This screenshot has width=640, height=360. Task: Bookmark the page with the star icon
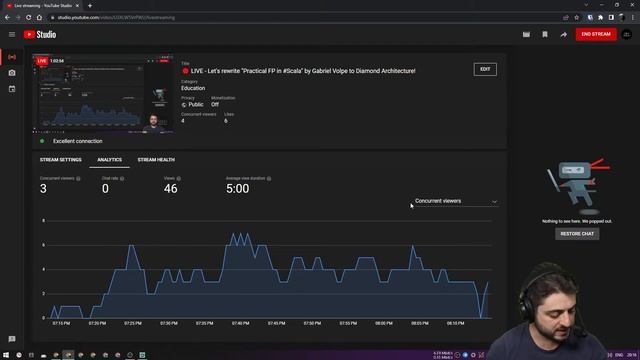click(576, 18)
